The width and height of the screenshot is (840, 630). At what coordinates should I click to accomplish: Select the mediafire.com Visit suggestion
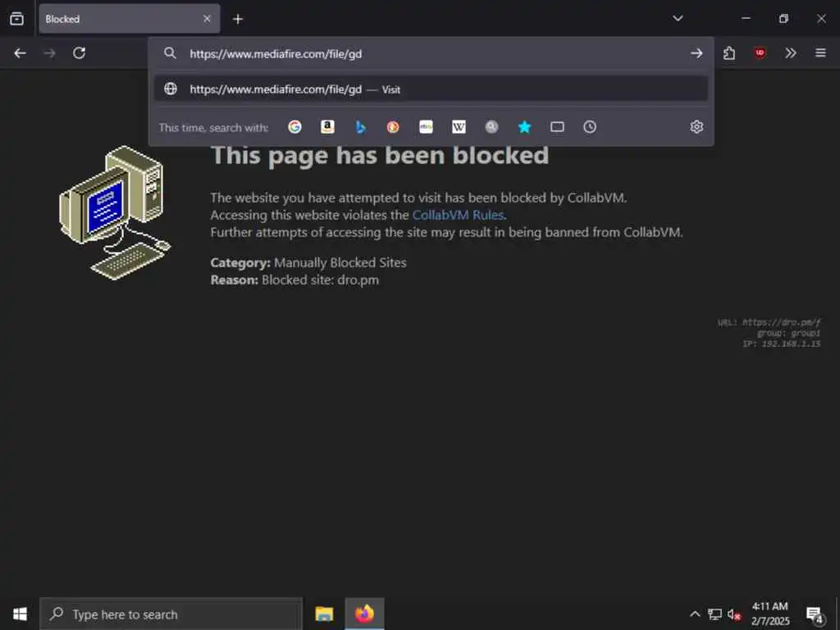(431, 89)
